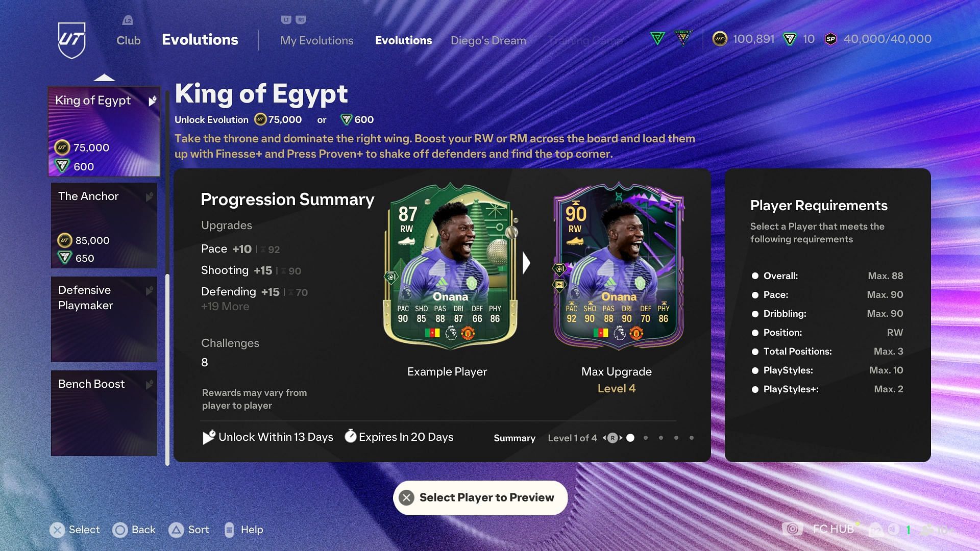Select the Example Player card thumbnail
This screenshot has width=980, height=551.
tap(448, 266)
